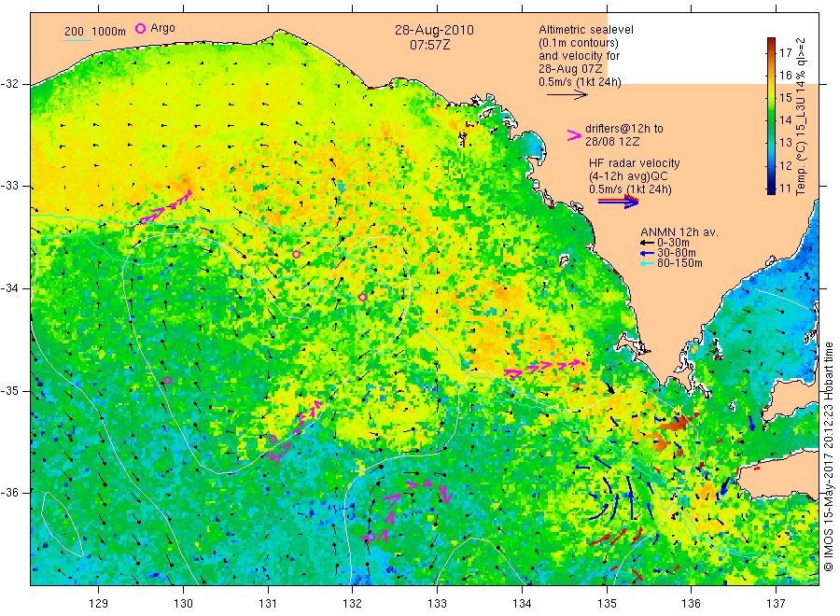Click the cyan line under the 200 label
This screenshot has height=616, width=840.
pos(77,40)
